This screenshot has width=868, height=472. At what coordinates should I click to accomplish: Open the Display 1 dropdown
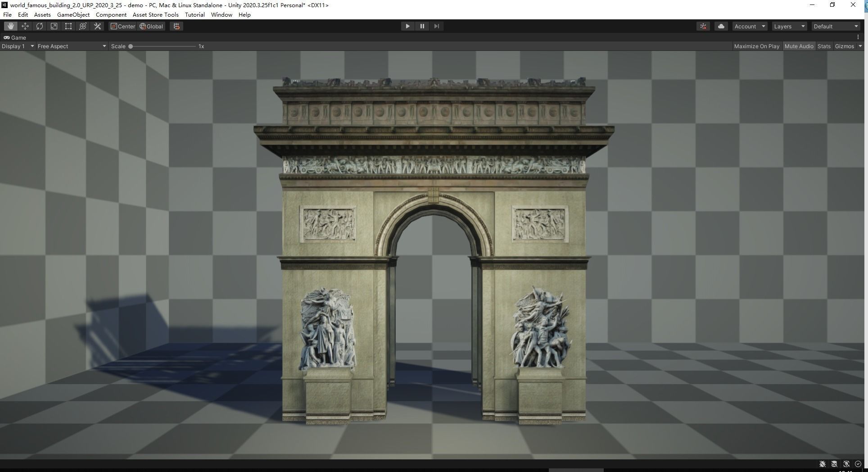(18, 46)
